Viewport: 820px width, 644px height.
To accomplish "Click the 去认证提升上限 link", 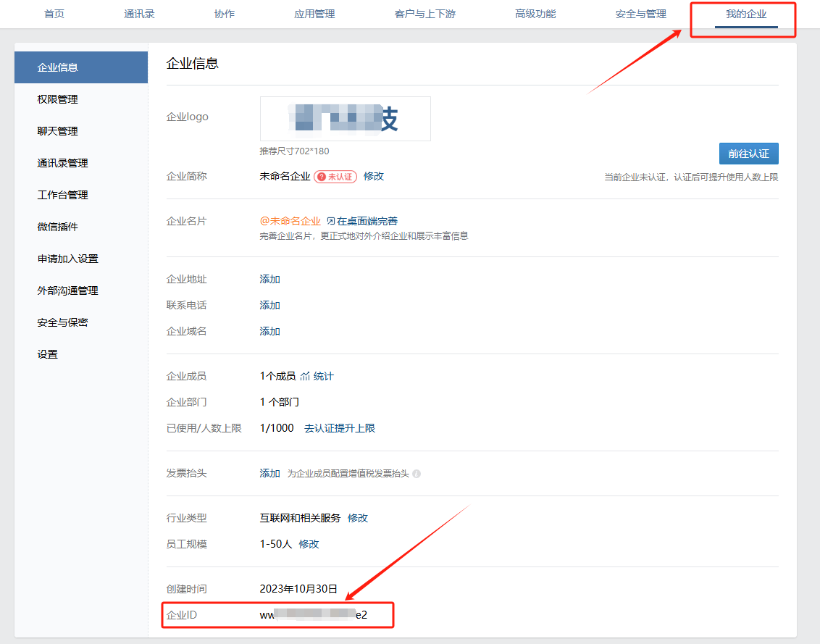I will 339,428.
